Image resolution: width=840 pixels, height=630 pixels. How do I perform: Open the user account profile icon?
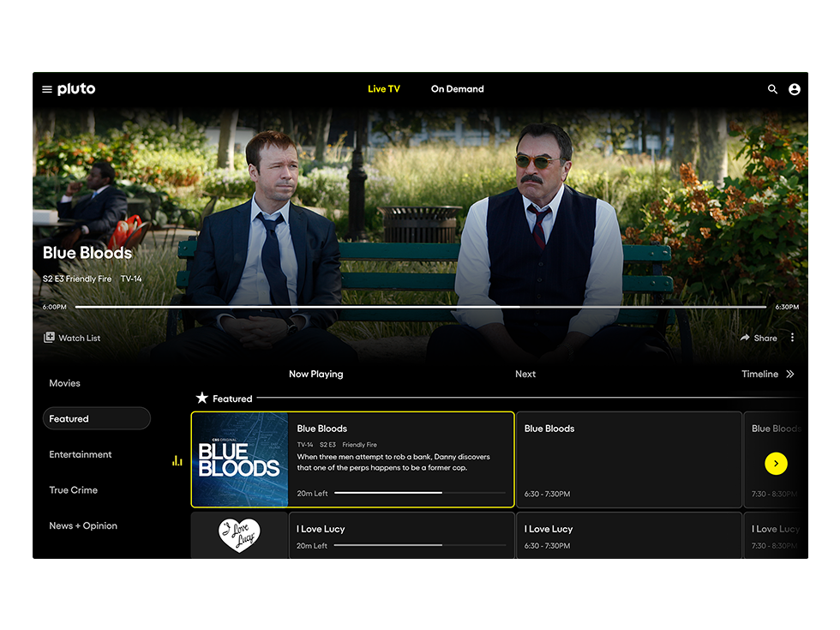pyautogui.click(x=795, y=89)
